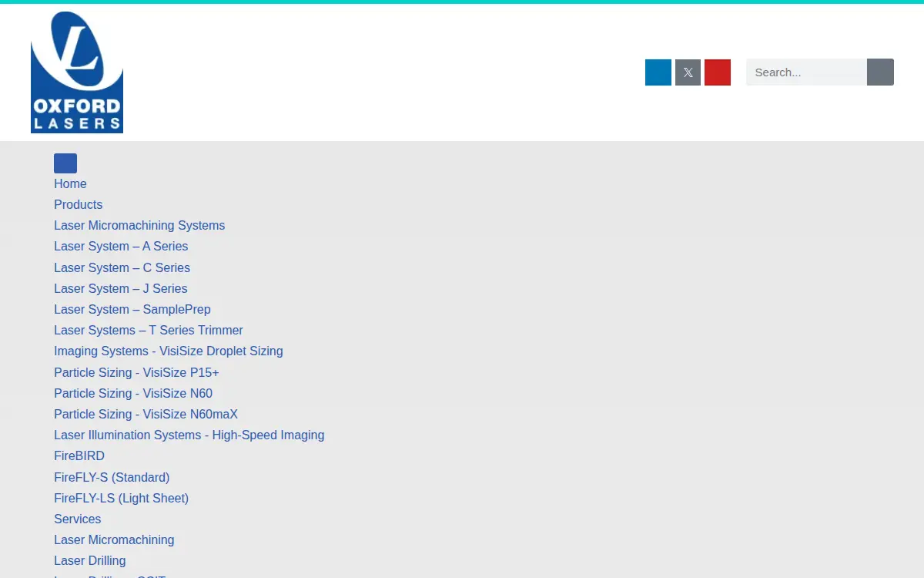Click the gray search submit button
The height and width of the screenshot is (578, 924).
click(x=880, y=72)
